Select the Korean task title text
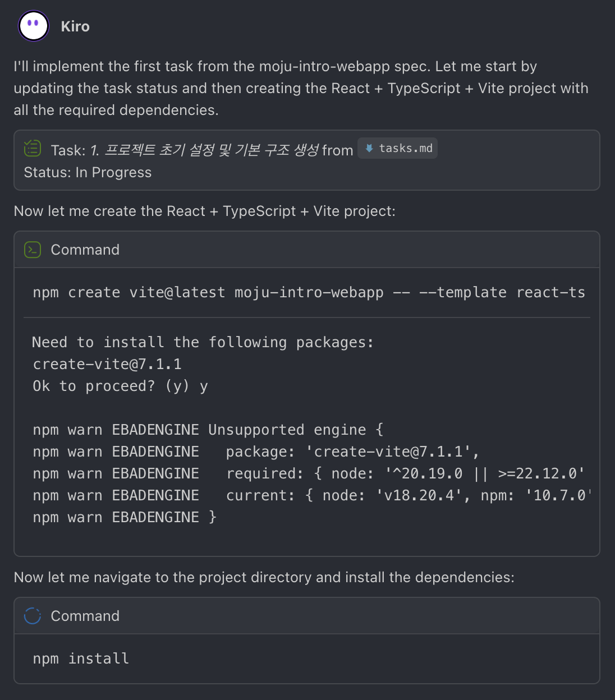 coord(212,150)
